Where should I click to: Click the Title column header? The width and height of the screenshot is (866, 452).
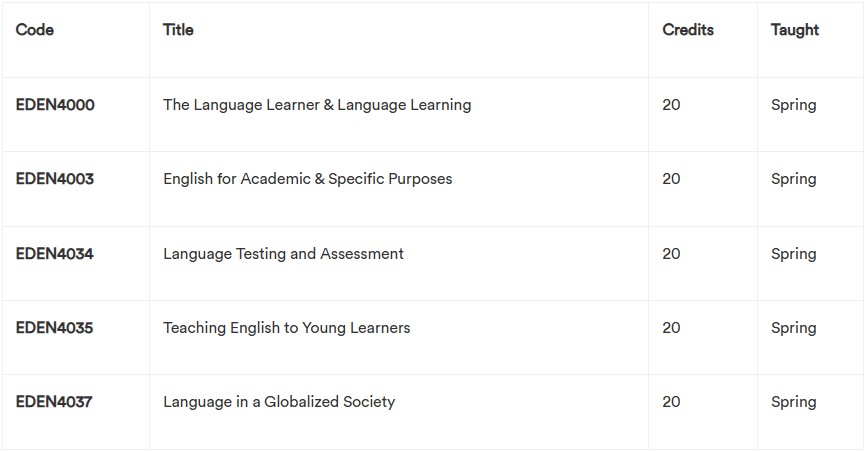point(178,30)
